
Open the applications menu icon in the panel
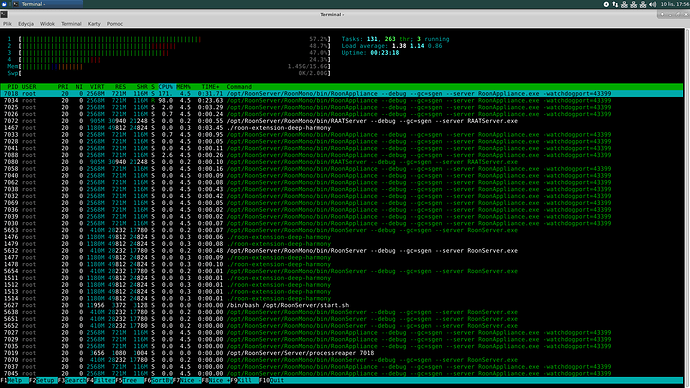[4, 4]
